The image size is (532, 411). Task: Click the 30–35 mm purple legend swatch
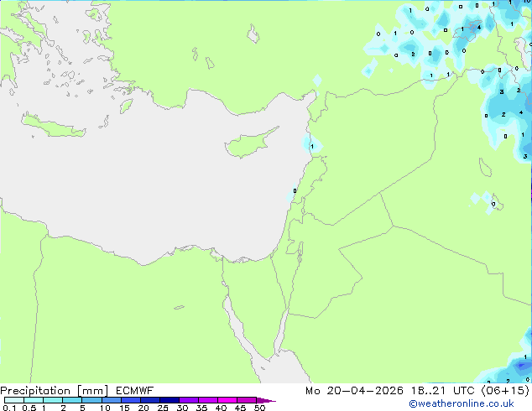coord(188,400)
